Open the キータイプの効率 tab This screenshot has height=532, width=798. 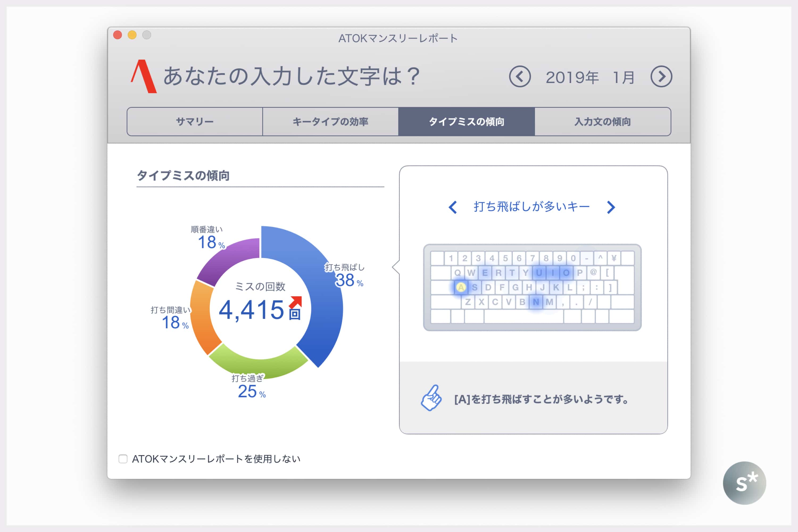[330, 122]
